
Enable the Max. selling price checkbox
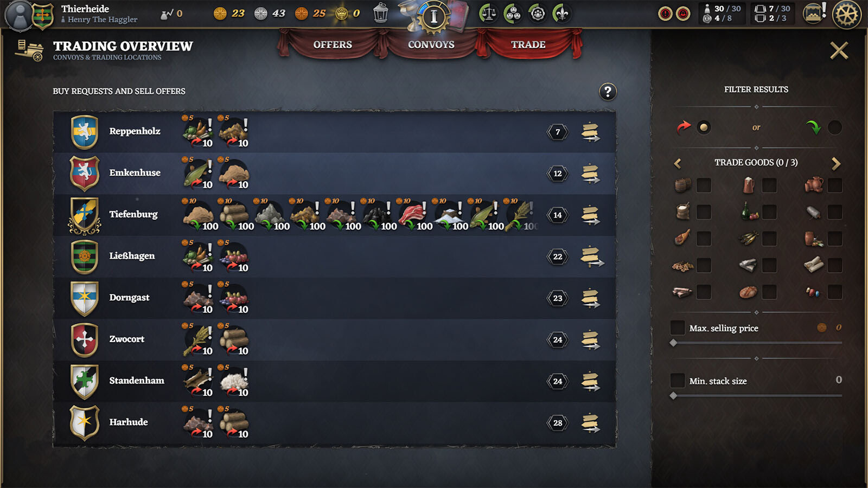pos(678,328)
